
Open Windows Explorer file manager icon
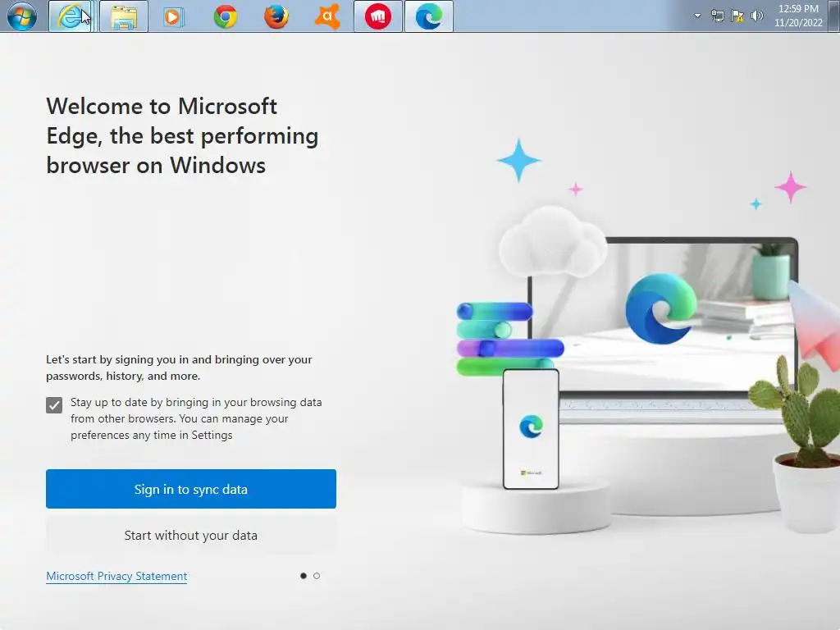pos(124,16)
